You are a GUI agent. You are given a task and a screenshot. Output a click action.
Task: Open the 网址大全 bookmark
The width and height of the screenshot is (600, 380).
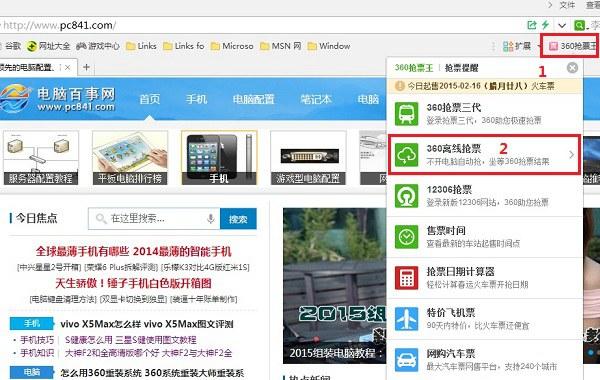48,46
